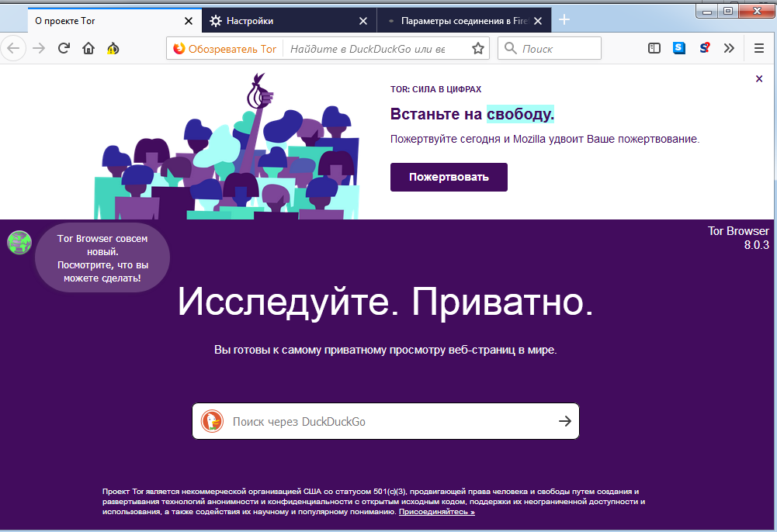Click the ТОR: СИЛА В ЦИФРАХ heading

pos(435,90)
